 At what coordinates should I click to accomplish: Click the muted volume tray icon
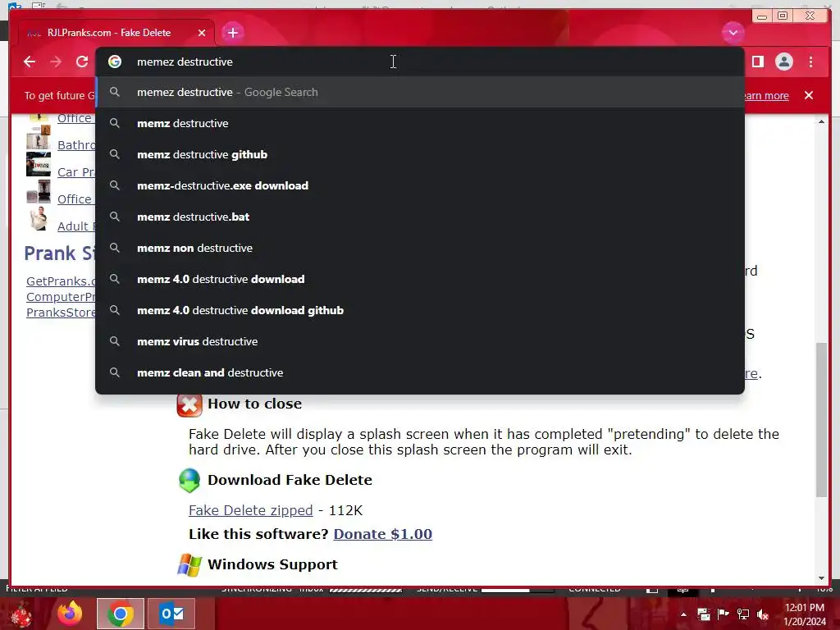763,614
